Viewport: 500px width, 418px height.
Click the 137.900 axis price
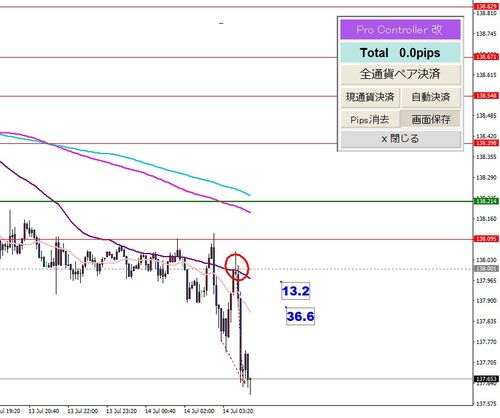[x=486, y=301]
